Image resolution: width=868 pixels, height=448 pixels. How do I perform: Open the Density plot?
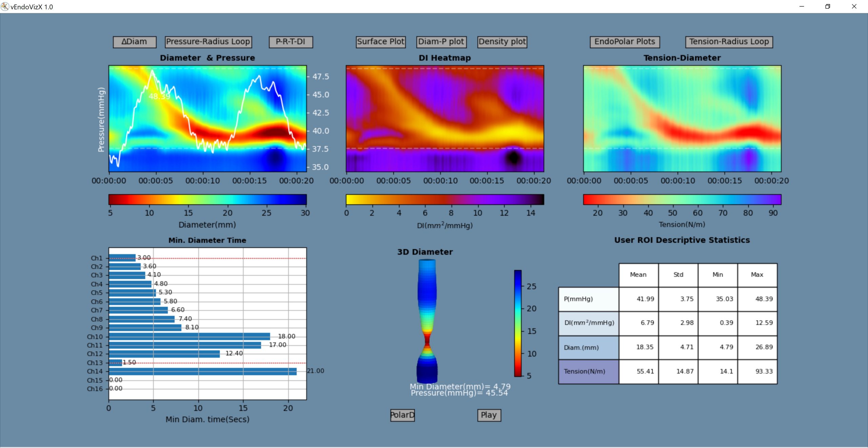[502, 42]
